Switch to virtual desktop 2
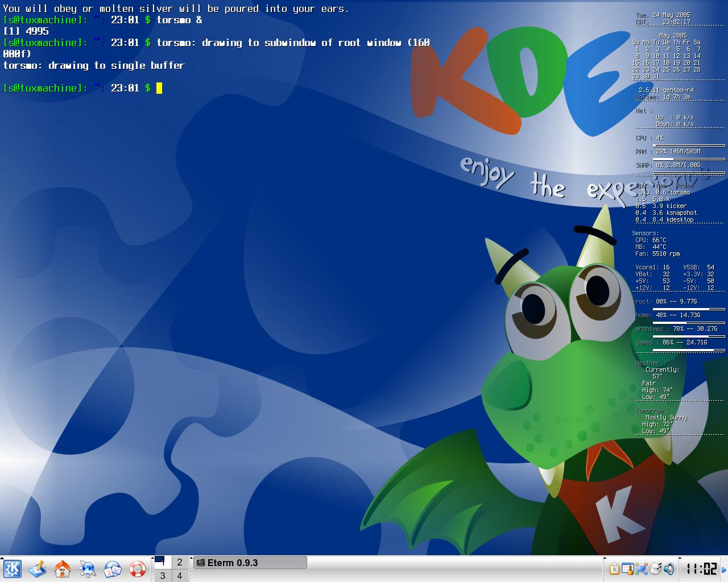Image resolution: width=728 pixels, height=582 pixels. 180,562
